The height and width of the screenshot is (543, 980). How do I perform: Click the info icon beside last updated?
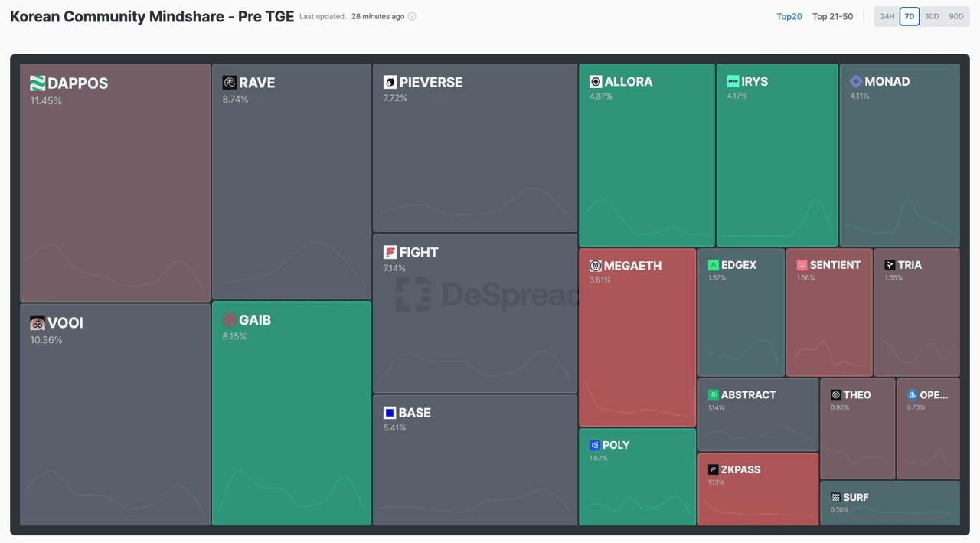(x=412, y=16)
